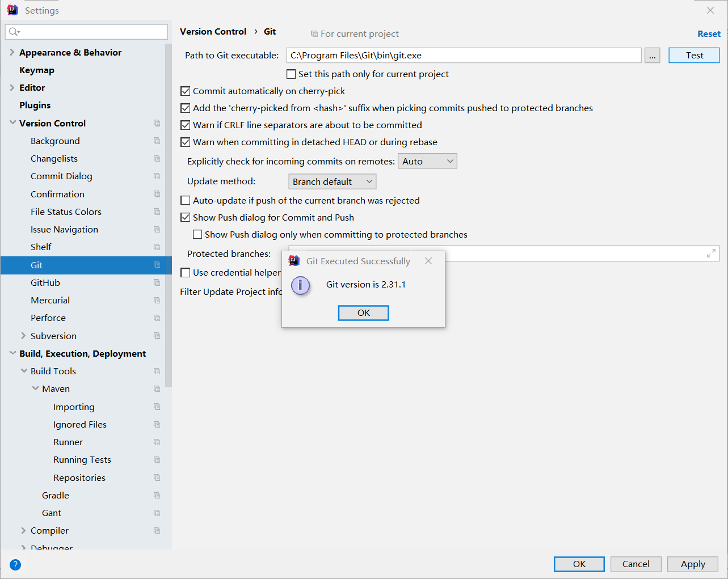Click the Reset link

709,34
